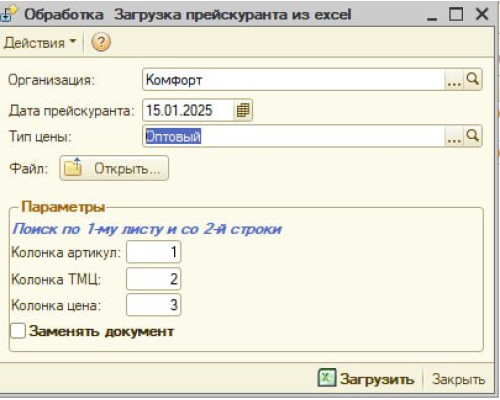The height and width of the screenshot is (400, 500).
Task: Click the Дата прейскуранта: label
Action: (71, 111)
